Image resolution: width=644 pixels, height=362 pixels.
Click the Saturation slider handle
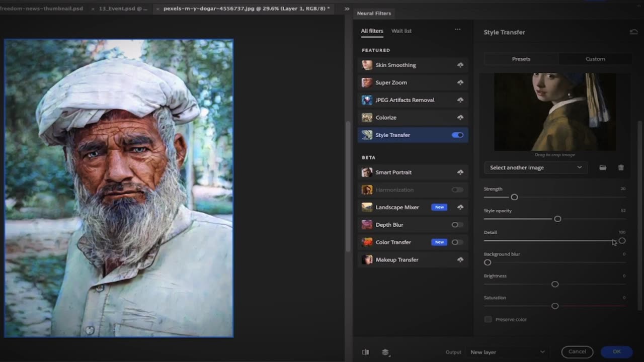555,306
